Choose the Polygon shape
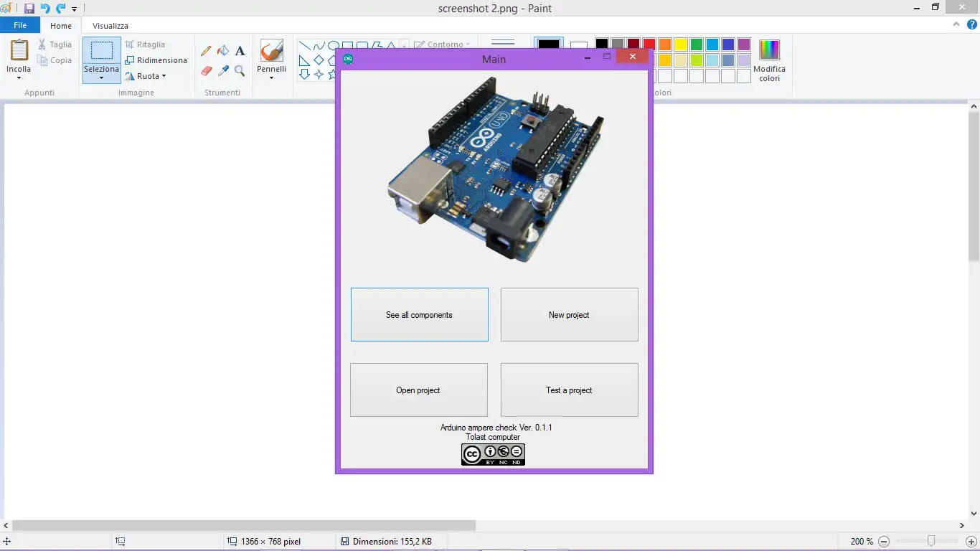The width and height of the screenshot is (980, 551). (376, 46)
